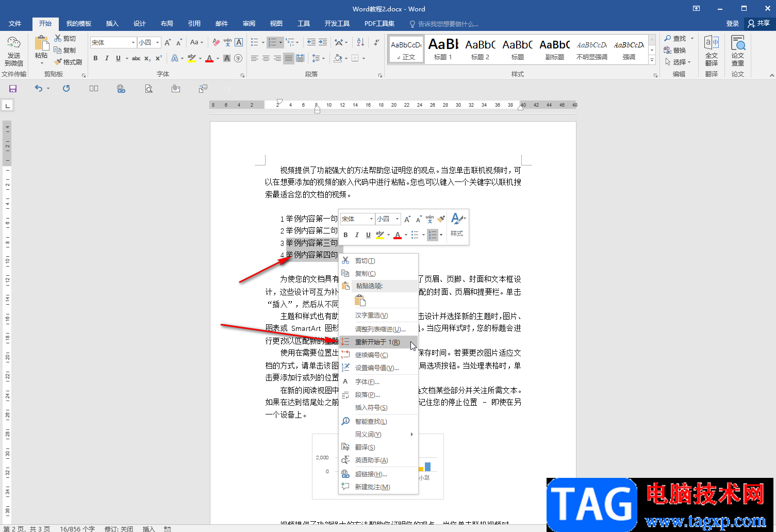The image size is (776, 532).
Task: Open the ribbon font size dropdown
Action: pyautogui.click(x=158, y=43)
